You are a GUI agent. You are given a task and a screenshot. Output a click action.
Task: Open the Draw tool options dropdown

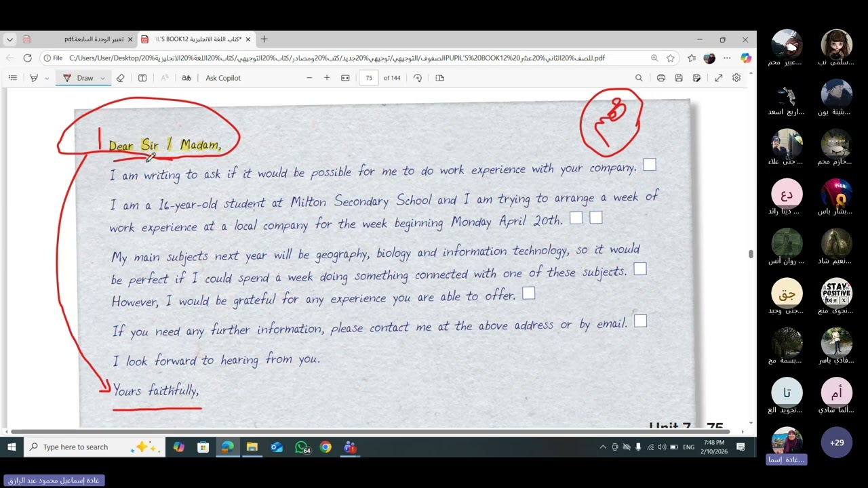(x=102, y=78)
